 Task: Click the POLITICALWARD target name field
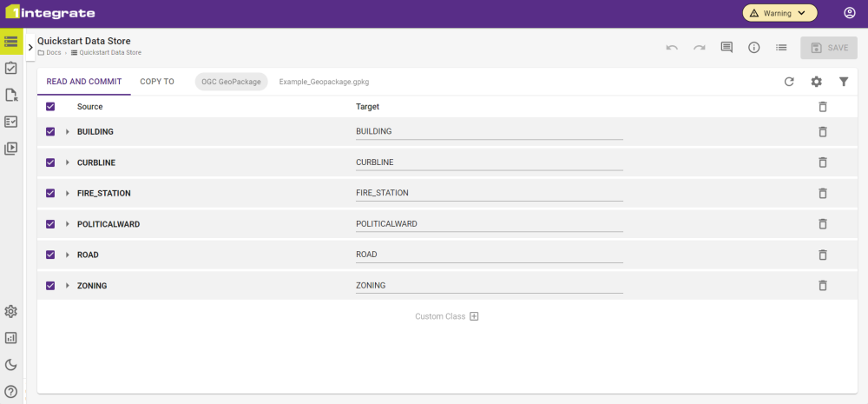[490, 224]
